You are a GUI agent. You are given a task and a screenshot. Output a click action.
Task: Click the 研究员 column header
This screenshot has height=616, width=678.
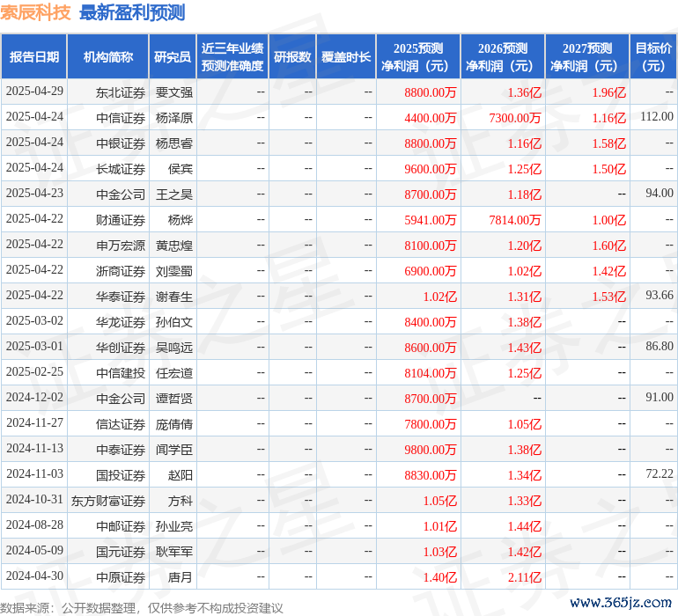(x=173, y=56)
